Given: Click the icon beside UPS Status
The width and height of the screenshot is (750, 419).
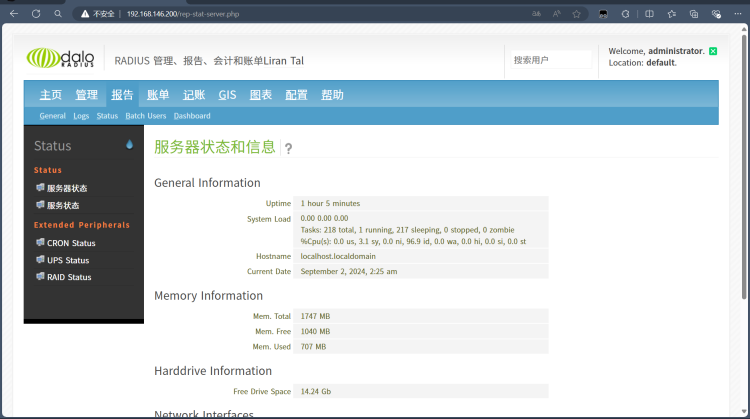Looking at the screenshot, I should click(40, 260).
